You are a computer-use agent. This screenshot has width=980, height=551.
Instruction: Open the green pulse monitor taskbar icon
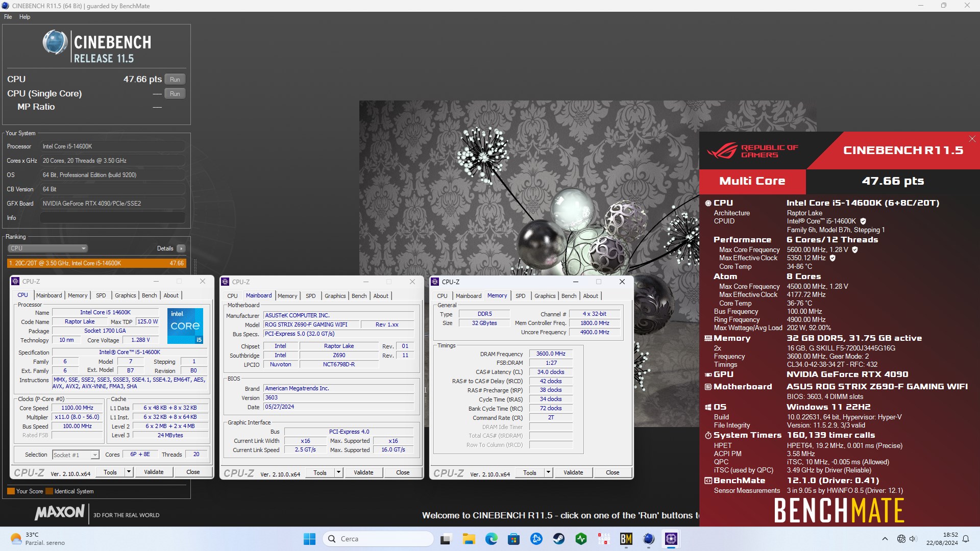coord(581,539)
